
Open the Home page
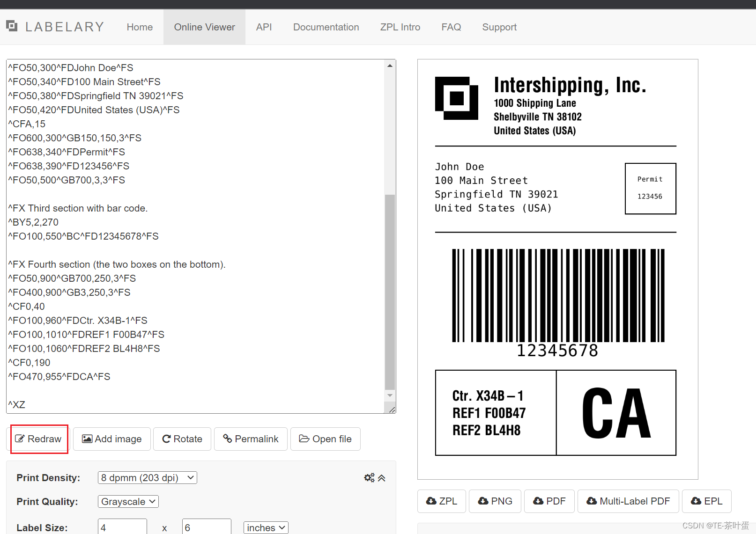click(140, 27)
